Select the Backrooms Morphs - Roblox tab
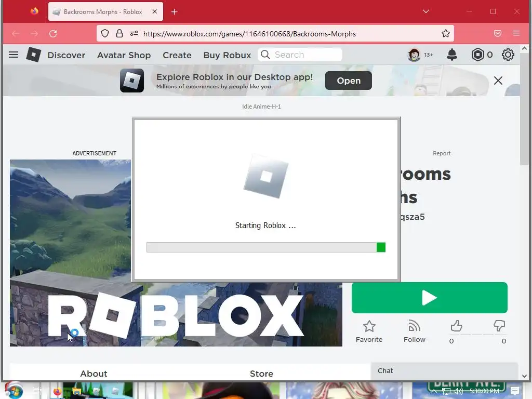The image size is (532, 399). pos(105,11)
